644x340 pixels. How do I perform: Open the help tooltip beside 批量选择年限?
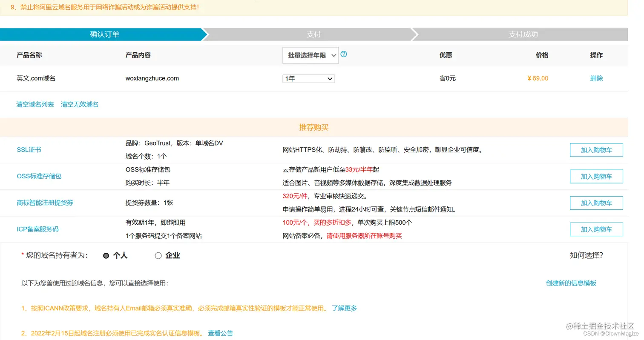pos(343,54)
